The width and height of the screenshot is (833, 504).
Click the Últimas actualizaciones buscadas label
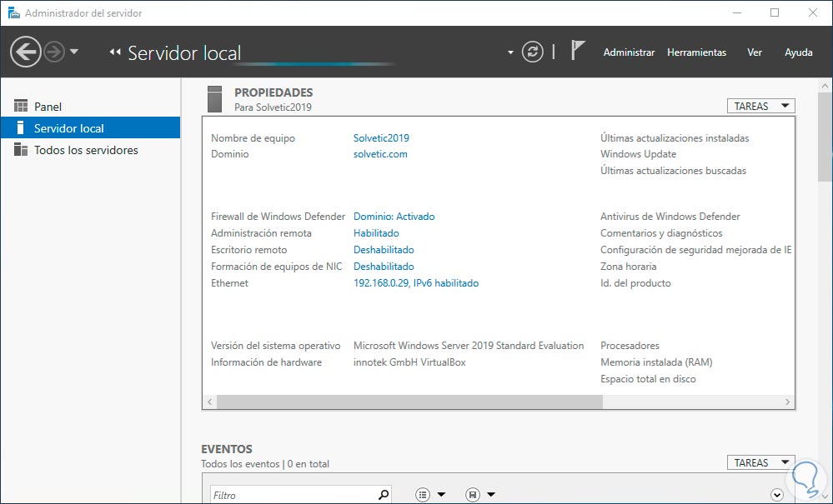673,170
